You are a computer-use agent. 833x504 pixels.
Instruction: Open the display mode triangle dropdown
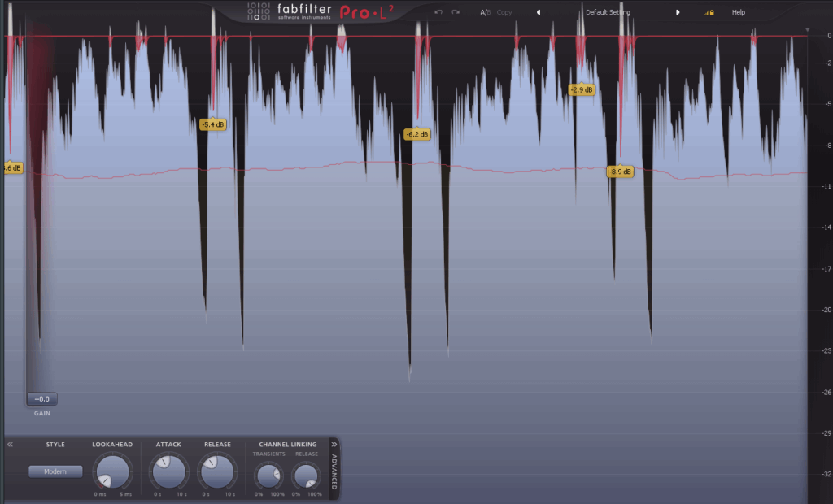point(808,30)
